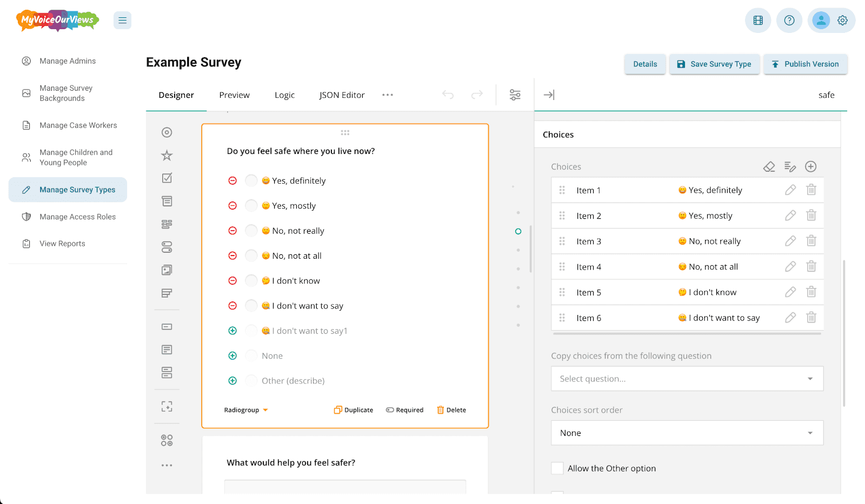Enable the Allow the Other option checkbox
865x504 pixels.
[x=557, y=468]
